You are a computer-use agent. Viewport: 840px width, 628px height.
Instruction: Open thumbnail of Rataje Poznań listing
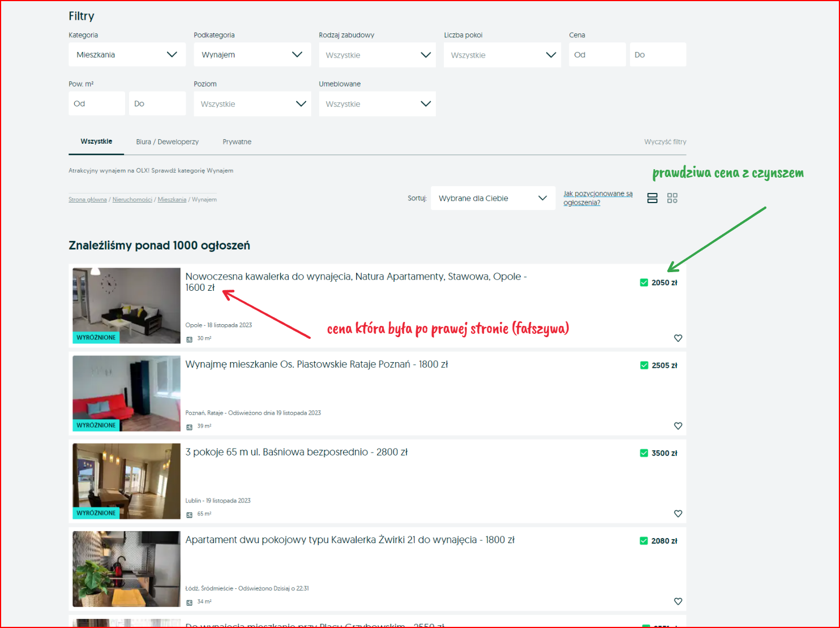coord(126,393)
